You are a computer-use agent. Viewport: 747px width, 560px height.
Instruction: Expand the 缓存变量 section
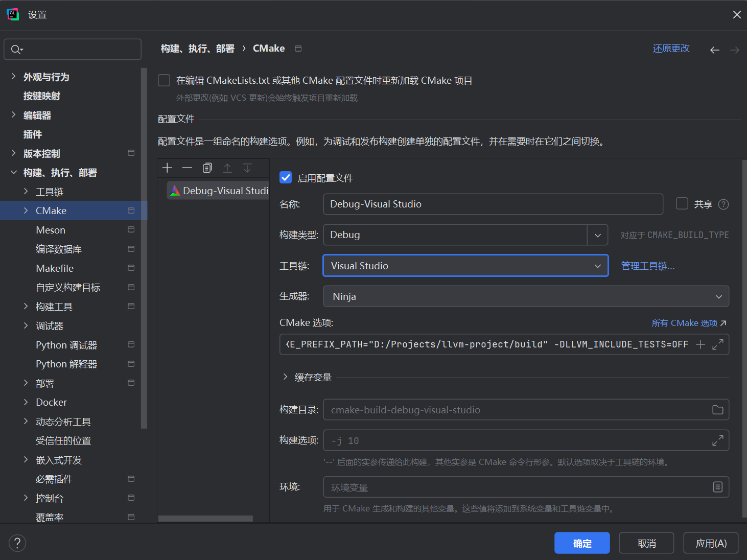[285, 377]
